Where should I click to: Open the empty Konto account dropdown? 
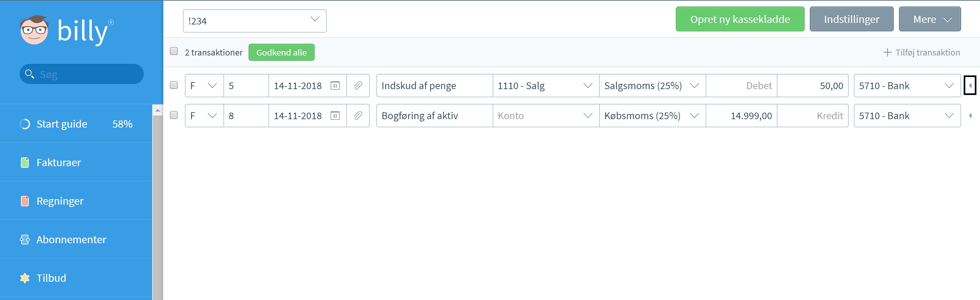(x=546, y=116)
